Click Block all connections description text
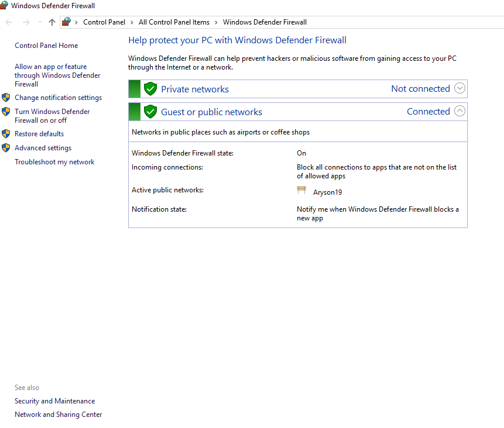504x428 pixels. pos(377,171)
